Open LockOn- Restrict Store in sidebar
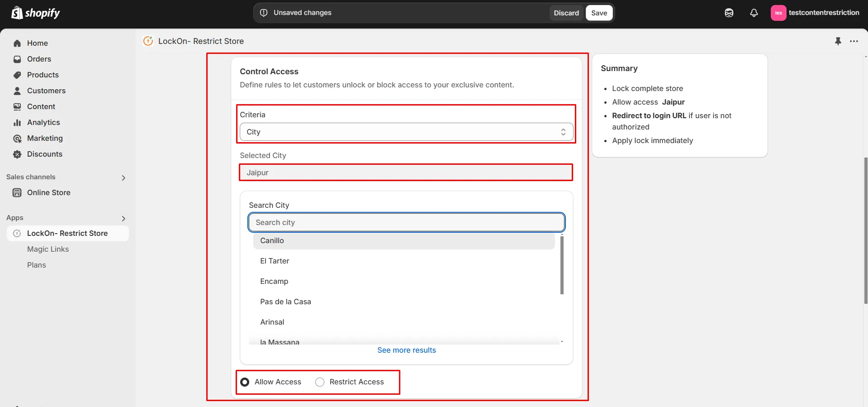 click(x=67, y=233)
